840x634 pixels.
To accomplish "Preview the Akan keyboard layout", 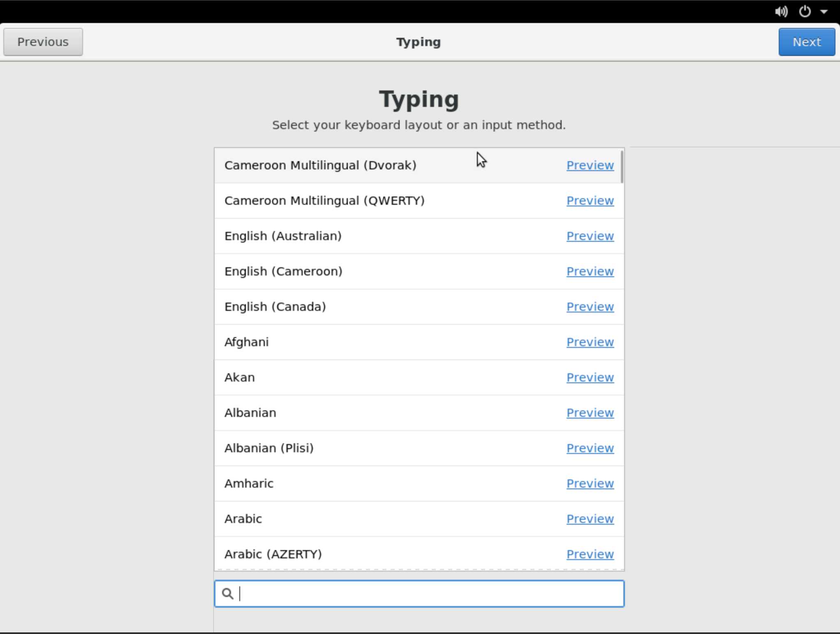I will (590, 377).
